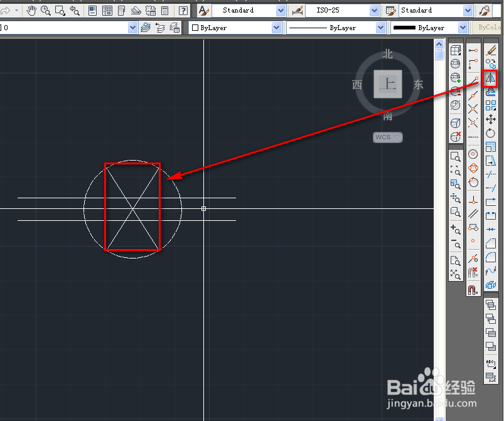The height and width of the screenshot is (421, 504).
Task: Select the Trim tool
Action: [x=491, y=174]
